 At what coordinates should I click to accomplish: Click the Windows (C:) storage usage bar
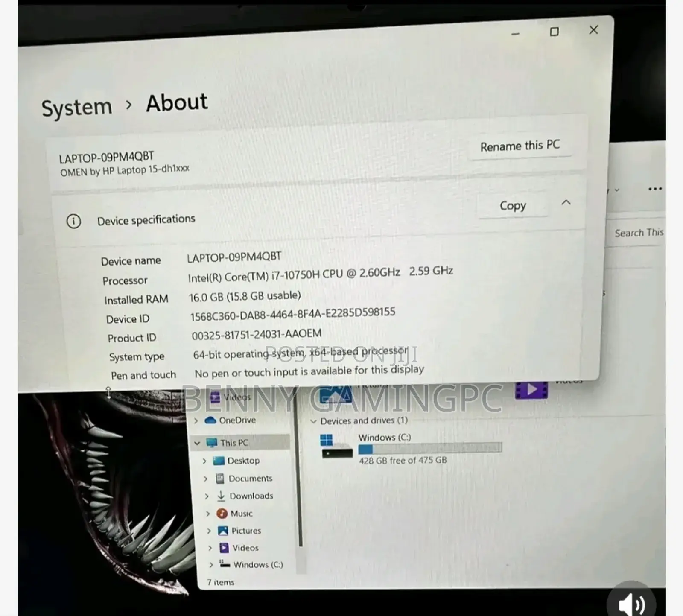(x=430, y=448)
